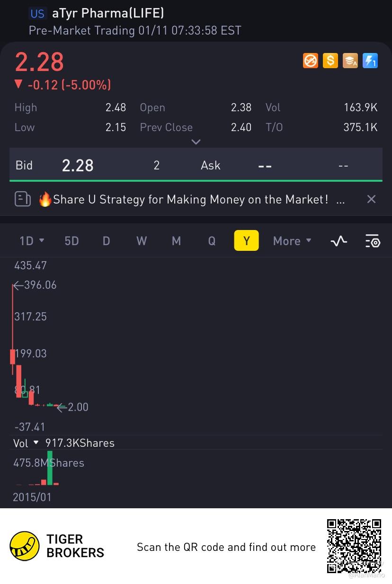The width and height of the screenshot is (392, 584).
Task: Open the More timeframes dropdown
Action: [x=292, y=241]
